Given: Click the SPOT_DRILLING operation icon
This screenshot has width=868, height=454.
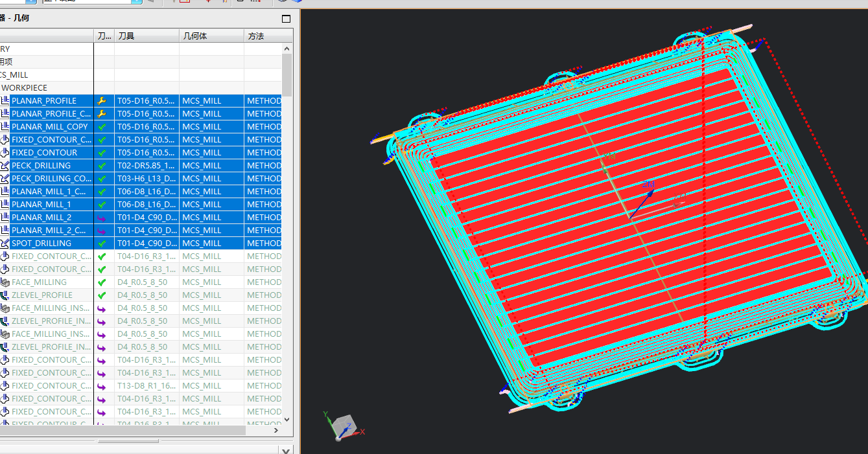Looking at the screenshot, I should pos(5,244).
